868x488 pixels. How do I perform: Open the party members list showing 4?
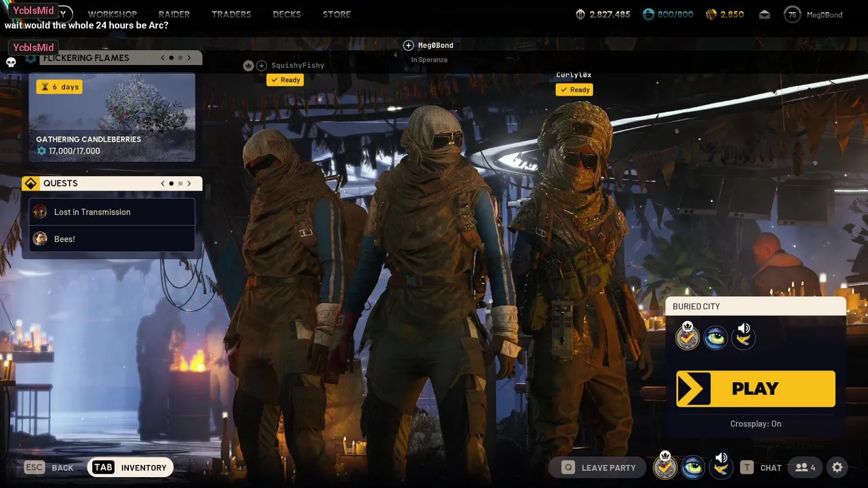tap(806, 468)
